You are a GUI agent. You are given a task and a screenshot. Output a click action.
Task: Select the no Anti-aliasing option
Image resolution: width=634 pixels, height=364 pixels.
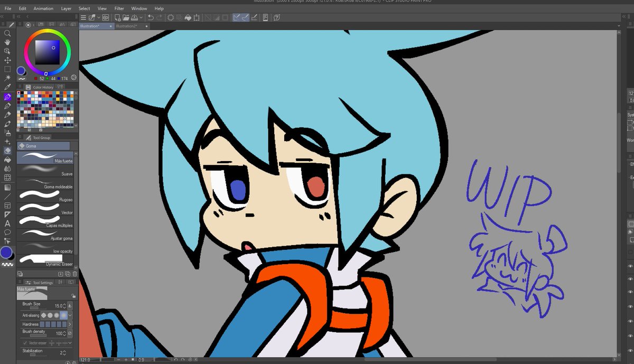(x=44, y=315)
